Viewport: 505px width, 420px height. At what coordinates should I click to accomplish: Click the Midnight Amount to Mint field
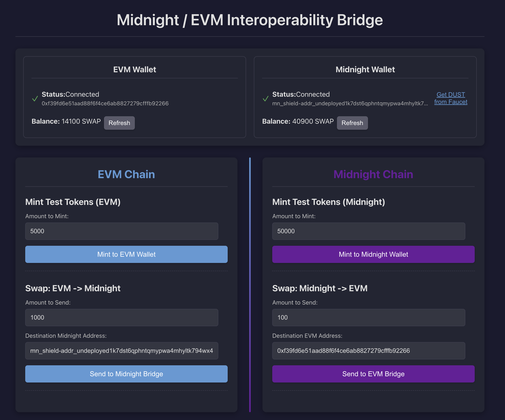pyautogui.click(x=368, y=231)
